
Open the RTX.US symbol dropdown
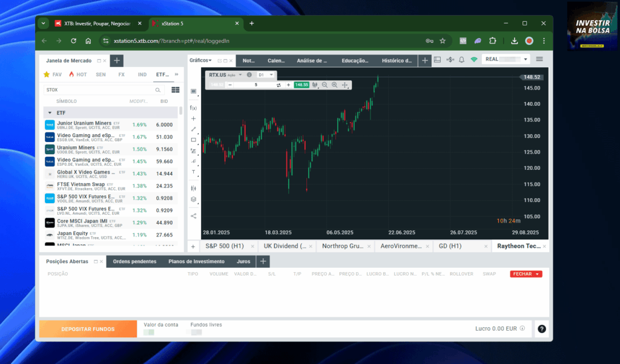240,74
